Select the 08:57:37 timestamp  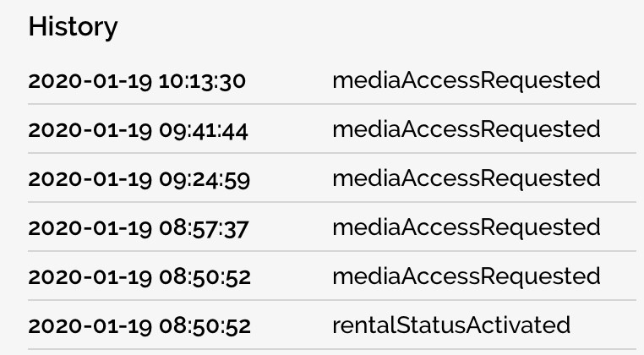[139, 228]
